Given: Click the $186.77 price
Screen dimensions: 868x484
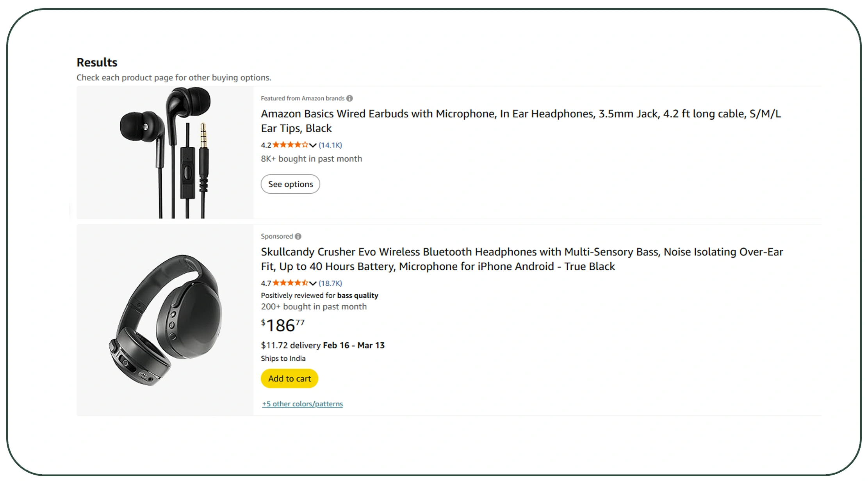Looking at the screenshot, I should pos(283,325).
